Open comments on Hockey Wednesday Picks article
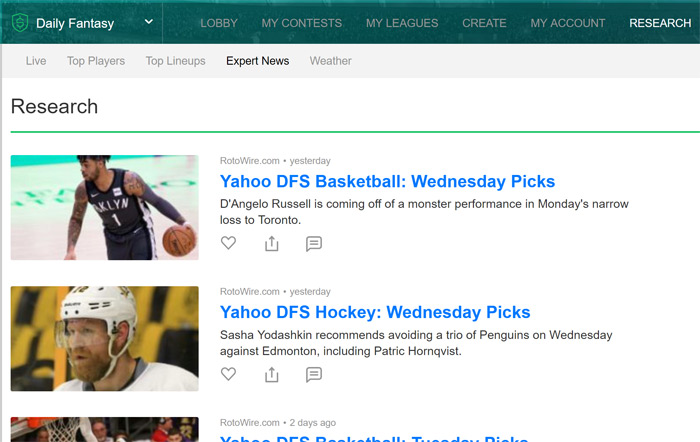 314,375
